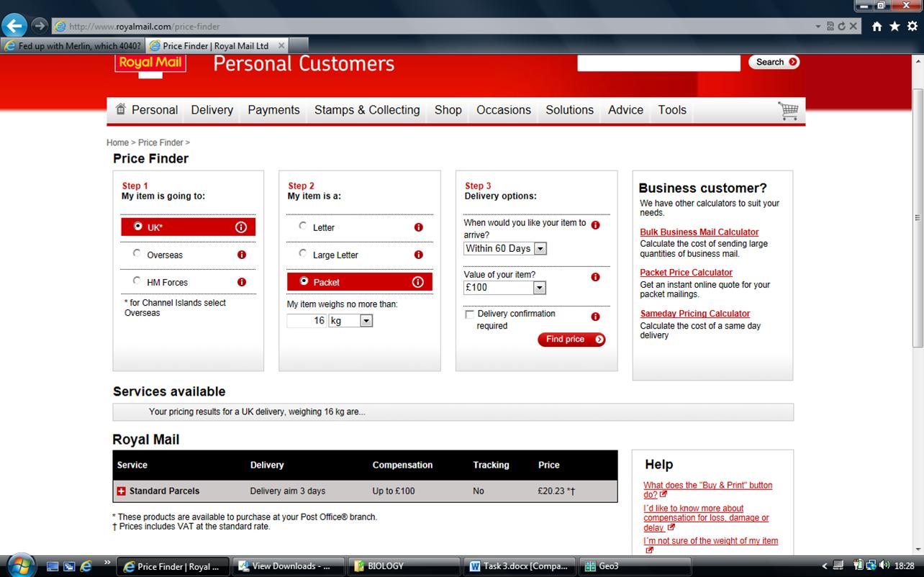Click the weight value input field

[x=307, y=321]
